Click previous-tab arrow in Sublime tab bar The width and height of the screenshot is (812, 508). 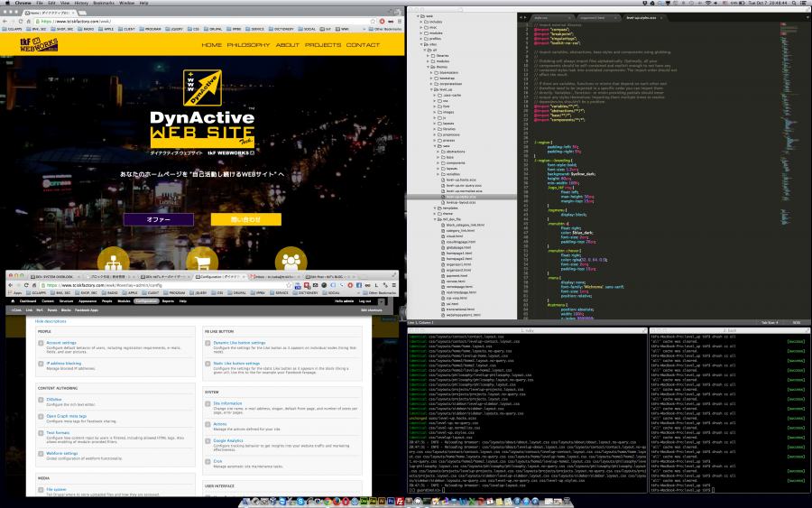pyautogui.click(x=521, y=18)
